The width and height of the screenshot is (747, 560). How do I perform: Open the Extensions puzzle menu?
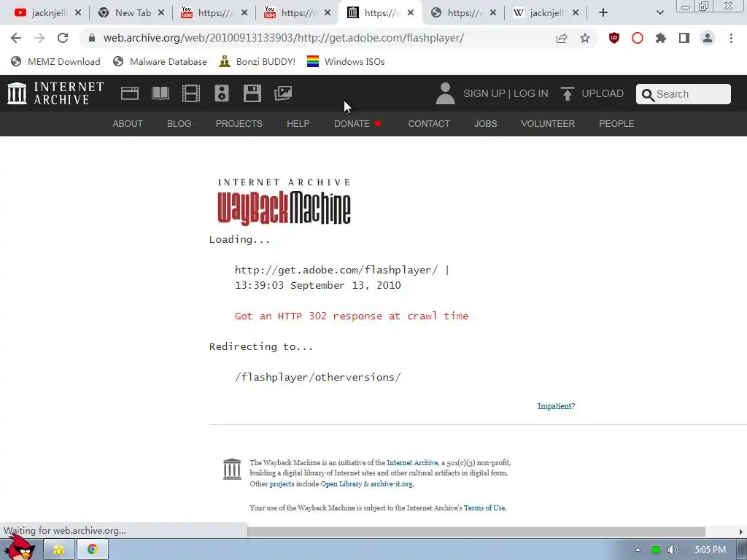661,38
